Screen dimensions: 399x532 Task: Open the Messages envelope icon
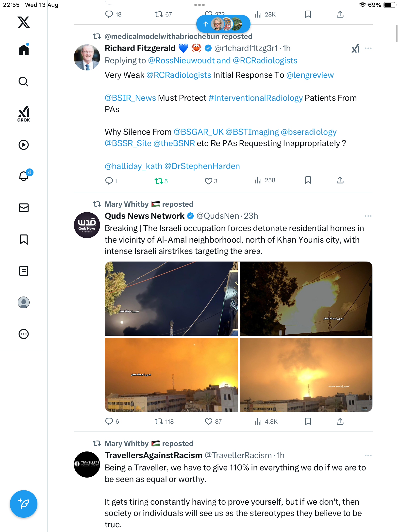tap(24, 208)
